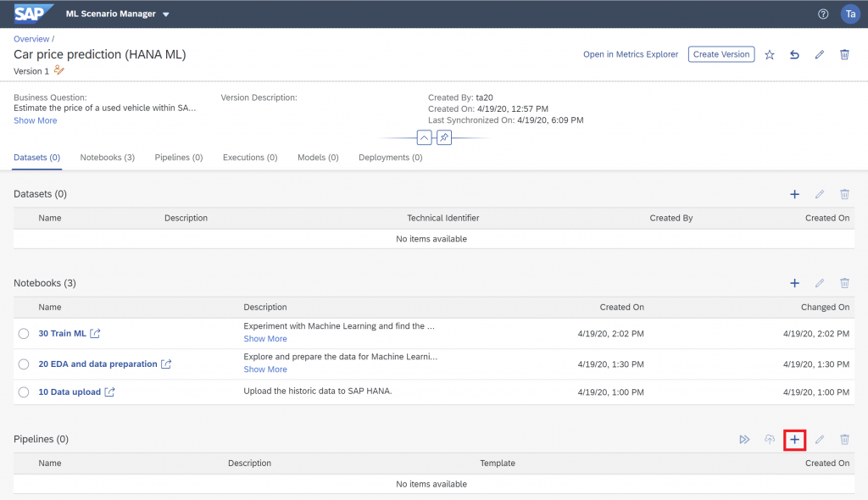Open 20 EDA external link icon

click(x=166, y=364)
